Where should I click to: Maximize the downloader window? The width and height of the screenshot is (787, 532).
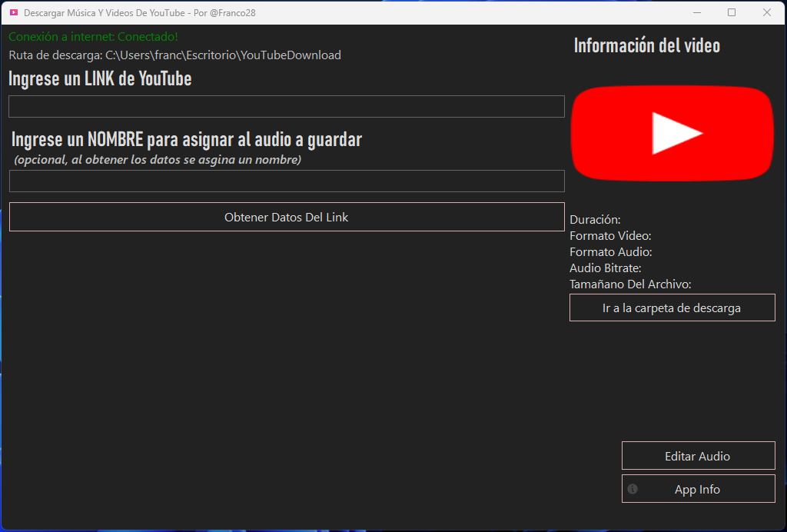coord(732,12)
